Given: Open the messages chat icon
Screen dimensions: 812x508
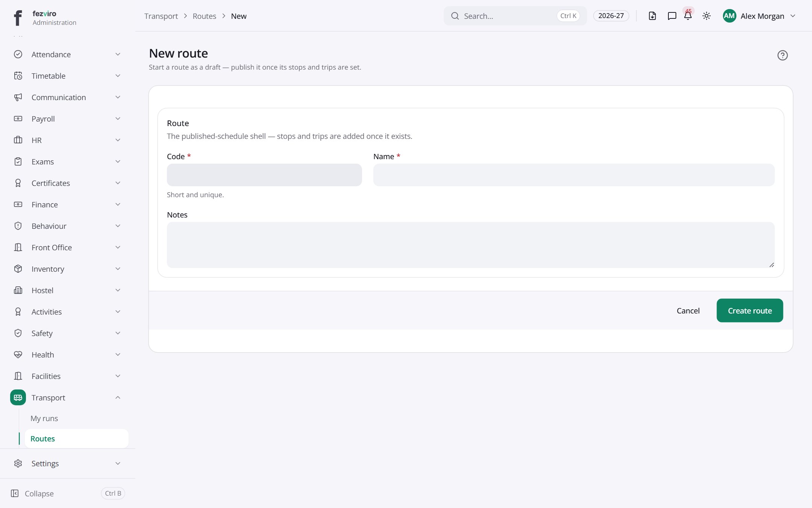Looking at the screenshot, I should [672, 16].
